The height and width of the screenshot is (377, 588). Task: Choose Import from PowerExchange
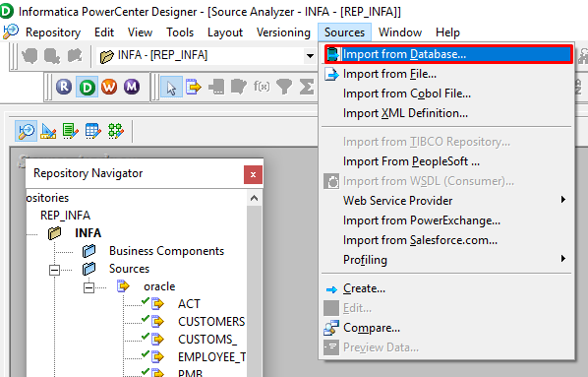(446, 220)
